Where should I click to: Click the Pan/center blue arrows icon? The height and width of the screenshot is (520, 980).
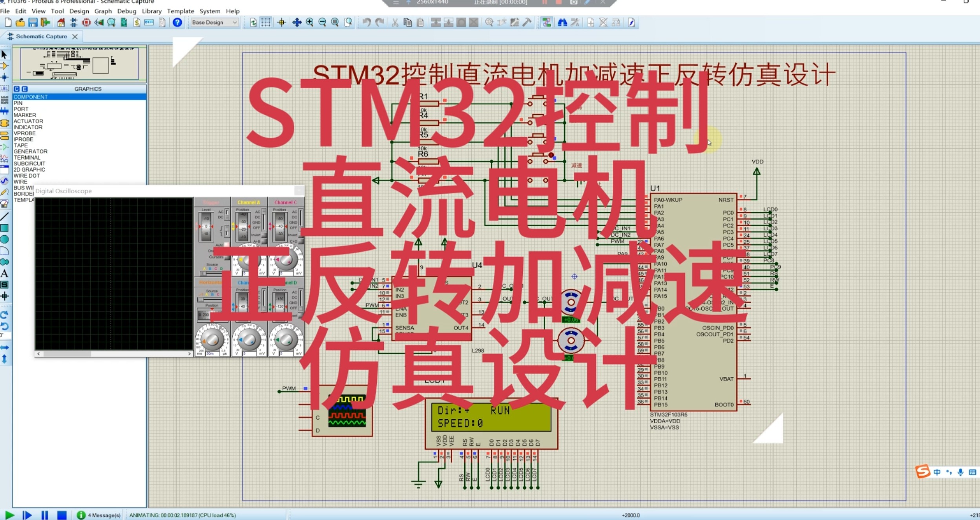[x=297, y=22]
